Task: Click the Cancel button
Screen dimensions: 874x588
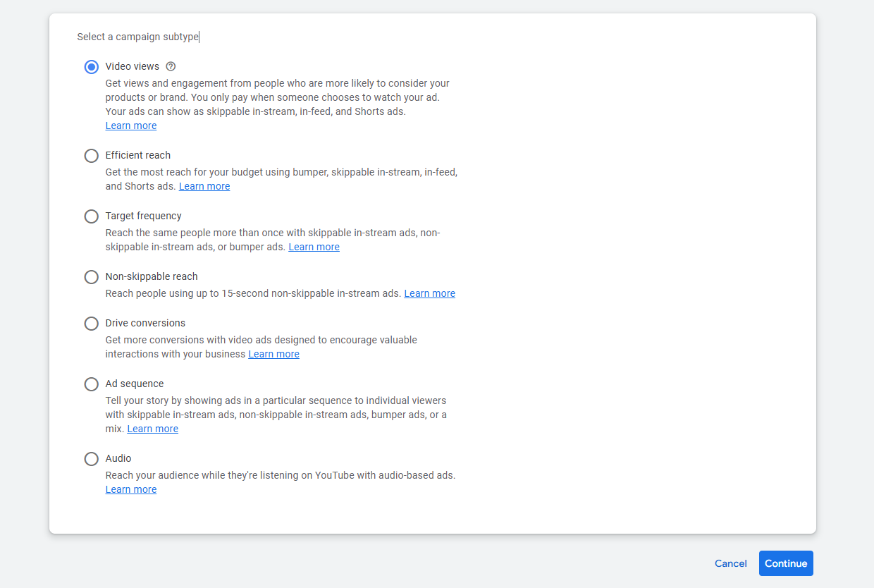Action: coord(730,563)
